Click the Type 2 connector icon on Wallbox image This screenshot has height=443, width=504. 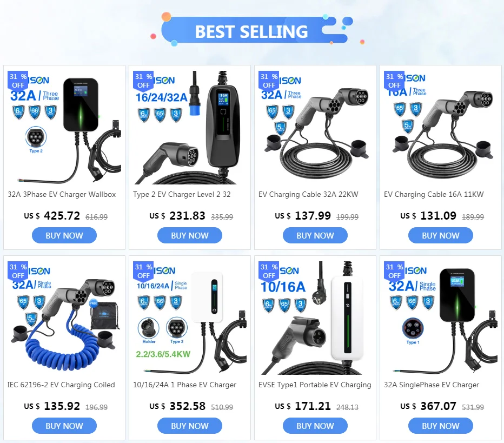36,140
